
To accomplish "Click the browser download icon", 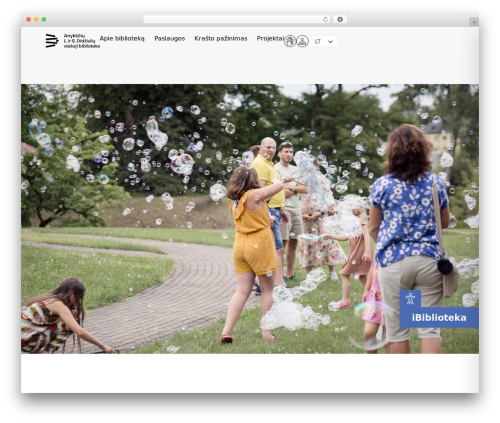I will pos(340,20).
